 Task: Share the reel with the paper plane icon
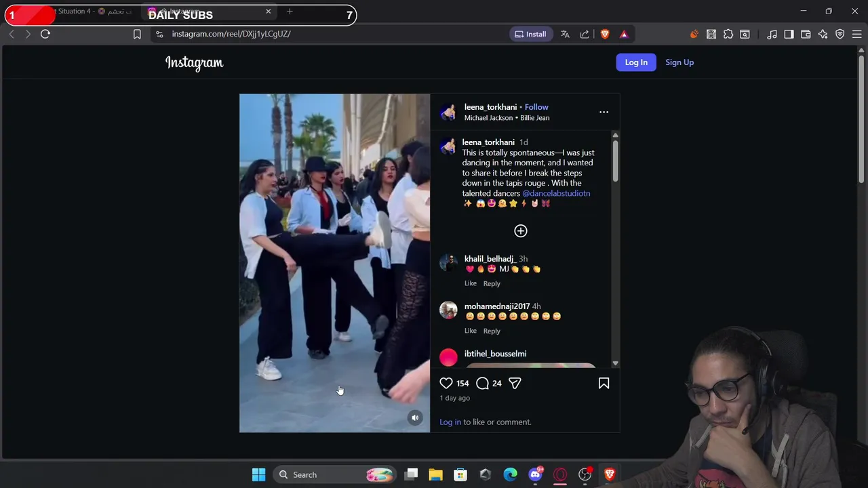pos(515,384)
